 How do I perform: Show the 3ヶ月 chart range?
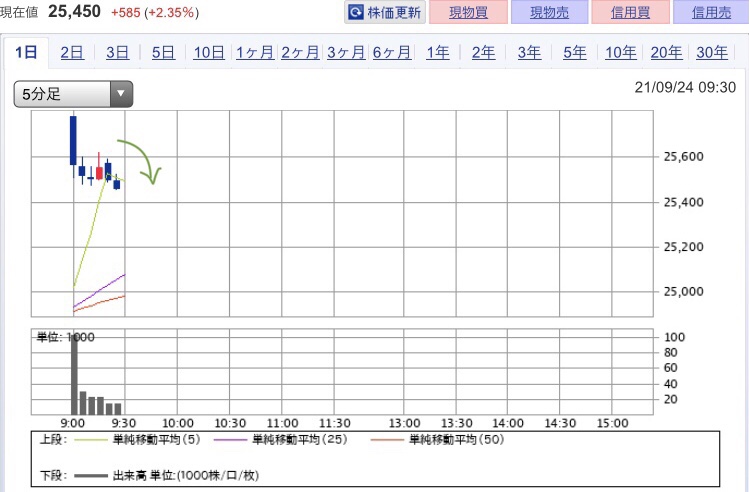pos(346,52)
